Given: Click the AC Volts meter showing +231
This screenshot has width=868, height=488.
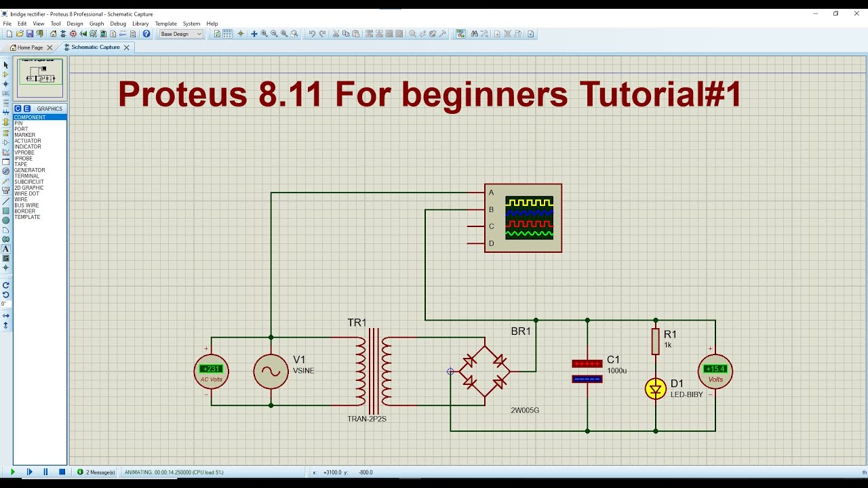Looking at the screenshot, I should [x=211, y=371].
